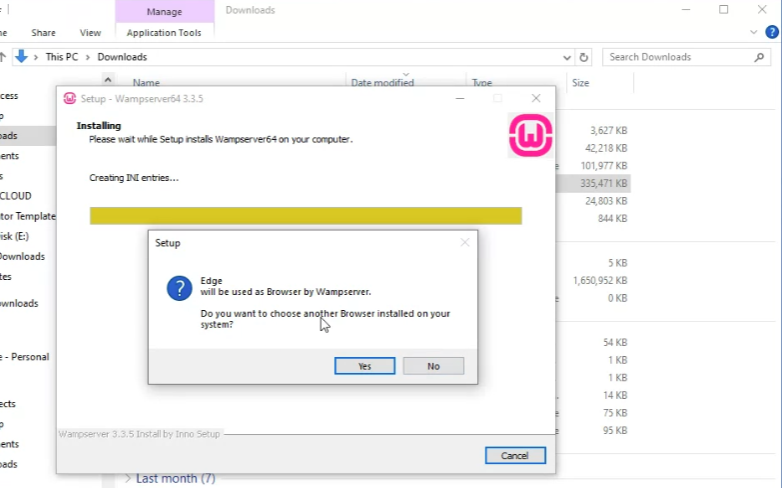Open the Share ribbon tab
The width and height of the screenshot is (782, 488).
(43, 33)
